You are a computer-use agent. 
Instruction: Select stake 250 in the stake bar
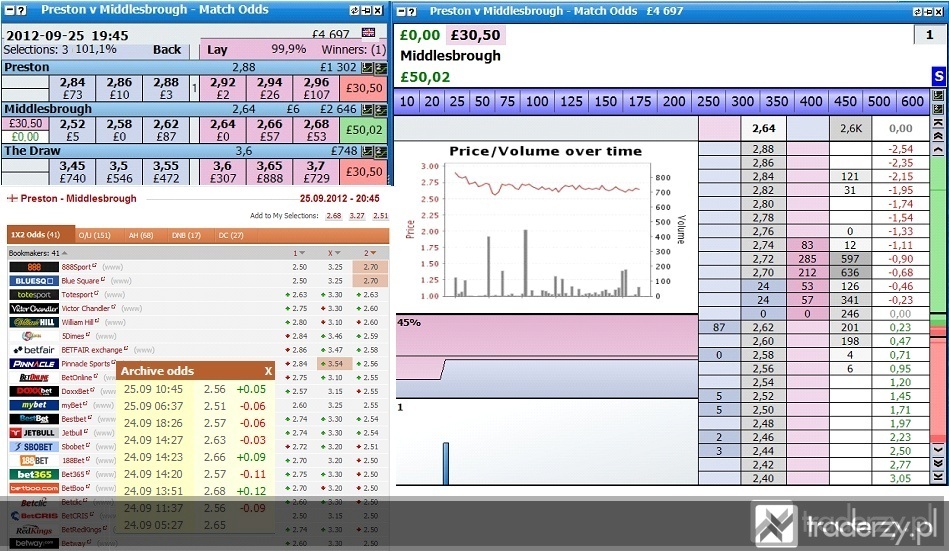click(x=708, y=101)
